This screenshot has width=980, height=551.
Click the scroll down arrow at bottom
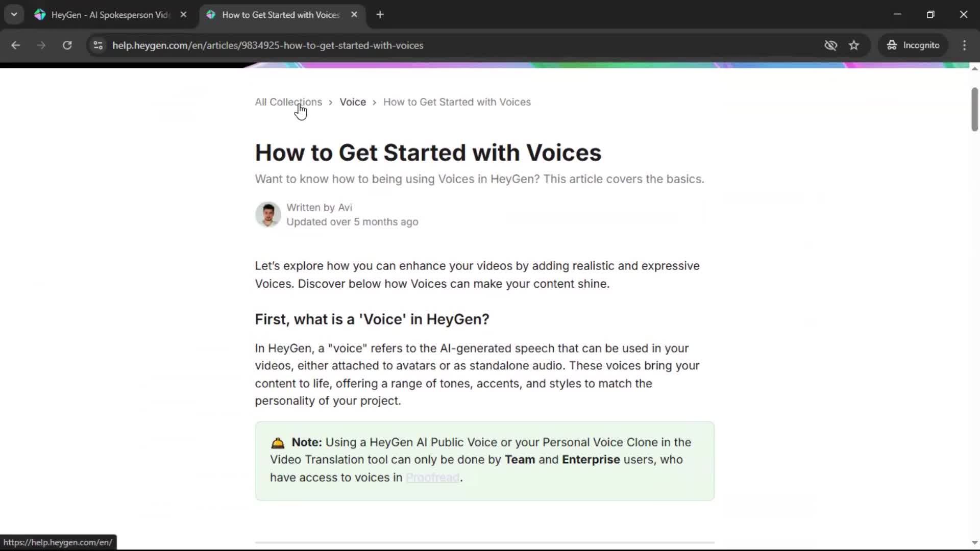974,543
